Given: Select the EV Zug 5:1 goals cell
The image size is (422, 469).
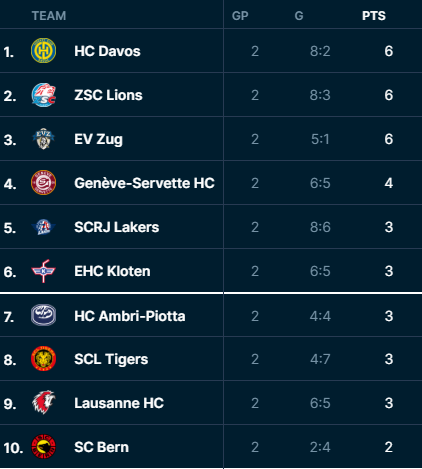Looking at the screenshot, I should tap(320, 139).
